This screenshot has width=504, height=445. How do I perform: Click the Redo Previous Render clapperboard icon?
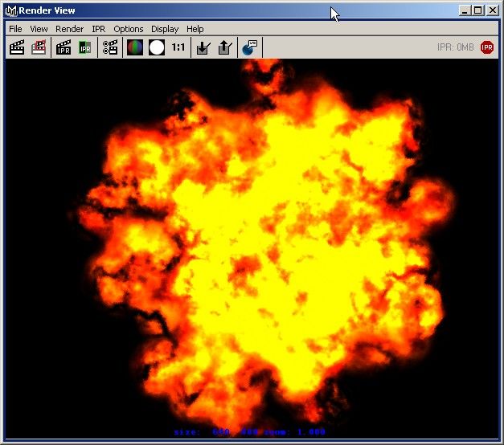[16, 47]
